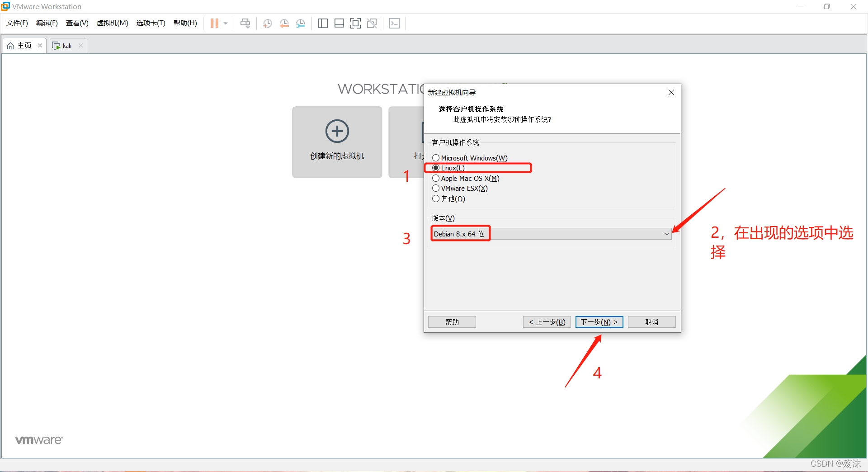The width and height of the screenshot is (868, 472).
Task: Choose the VMware ESX radio button
Action: [x=436, y=189]
